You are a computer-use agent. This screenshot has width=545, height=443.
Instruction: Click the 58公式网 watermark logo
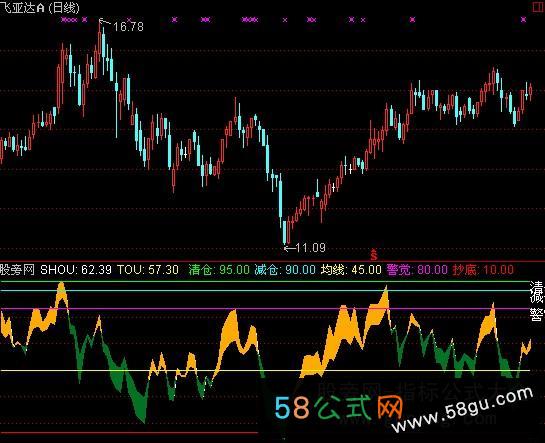point(338,408)
